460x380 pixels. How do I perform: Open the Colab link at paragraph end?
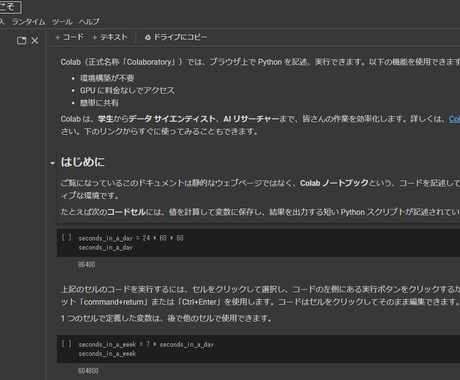click(454, 119)
